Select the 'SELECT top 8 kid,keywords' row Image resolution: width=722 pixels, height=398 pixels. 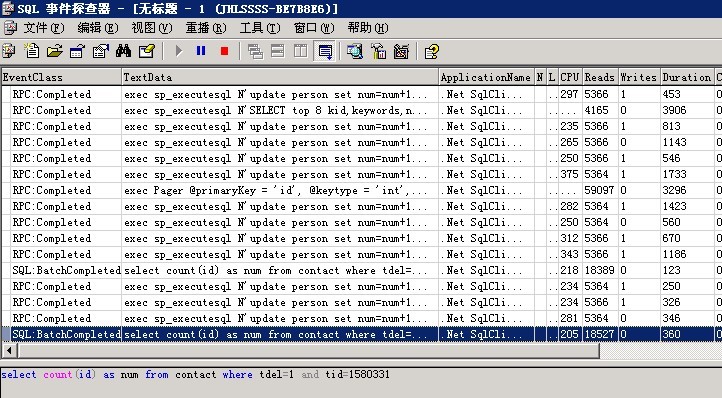pyautogui.click(x=361, y=110)
